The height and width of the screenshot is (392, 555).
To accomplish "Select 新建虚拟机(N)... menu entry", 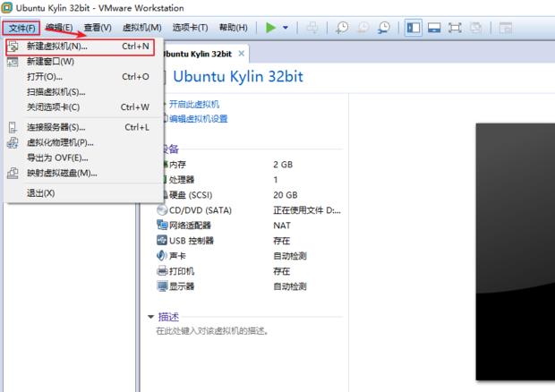I will coord(81,47).
